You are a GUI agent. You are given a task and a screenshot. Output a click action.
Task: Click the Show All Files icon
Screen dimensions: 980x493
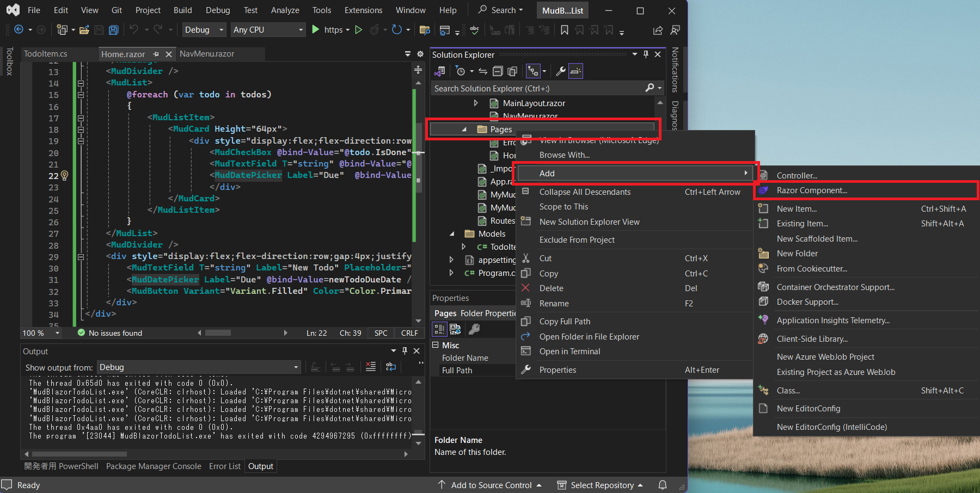pos(512,71)
